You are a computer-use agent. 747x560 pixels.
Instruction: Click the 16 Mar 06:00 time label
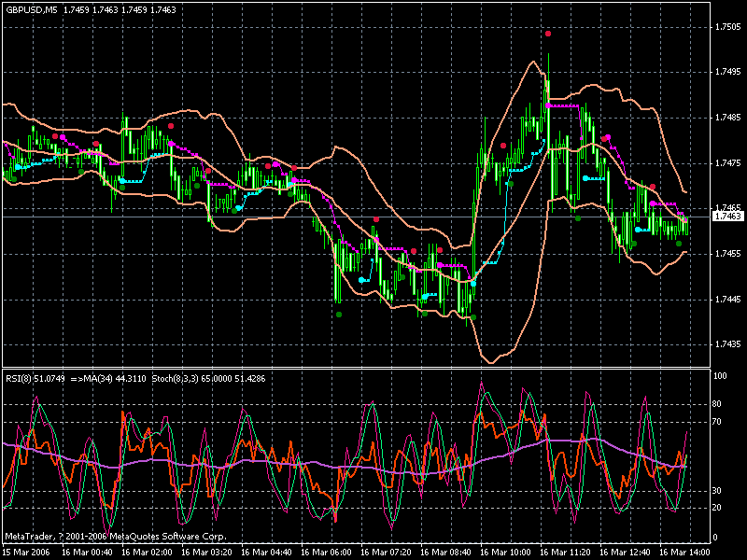coord(327,553)
